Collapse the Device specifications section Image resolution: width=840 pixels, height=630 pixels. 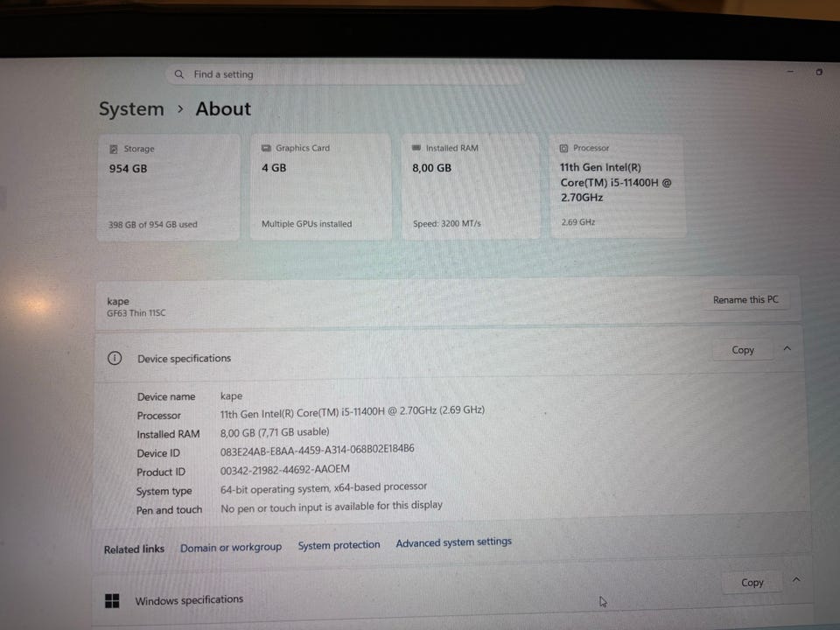point(787,349)
